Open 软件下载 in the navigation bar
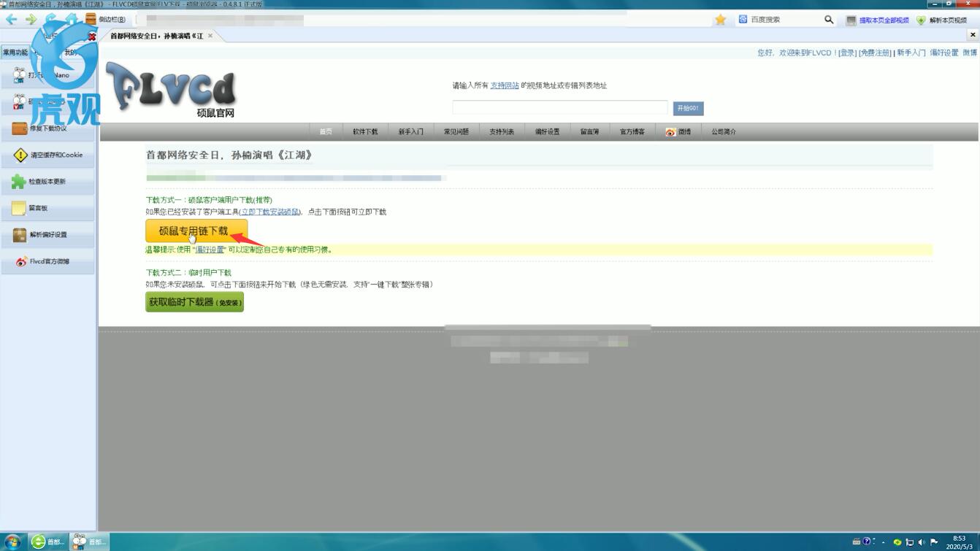980x551 pixels. tap(365, 132)
